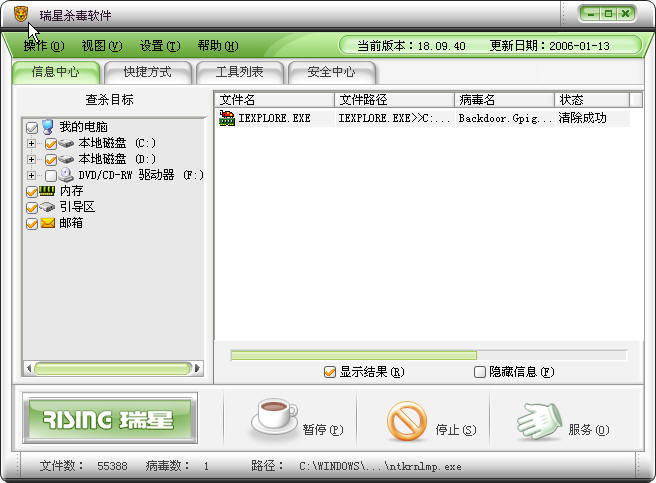Screen dimensions: 656x483
Task: Expand the DVD/CD-RW F: tree node
Action: click(x=31, y=175)
